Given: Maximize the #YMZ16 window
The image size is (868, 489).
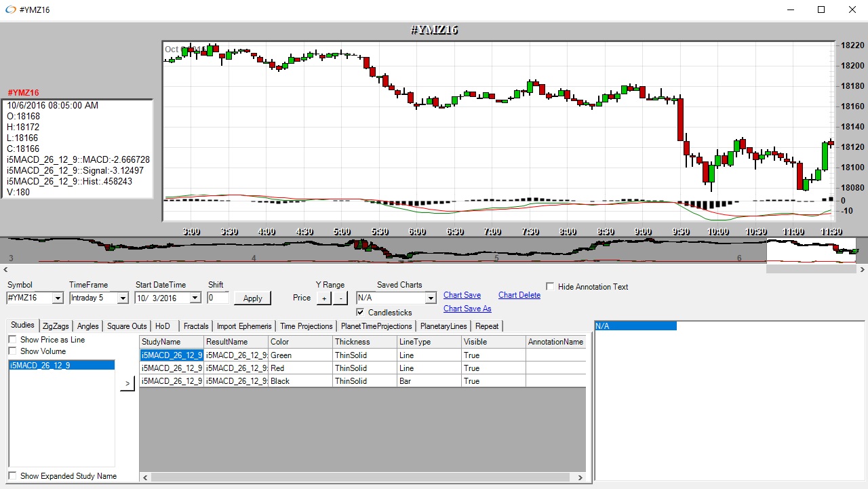Looking at the screenshot, I should 821,9.
